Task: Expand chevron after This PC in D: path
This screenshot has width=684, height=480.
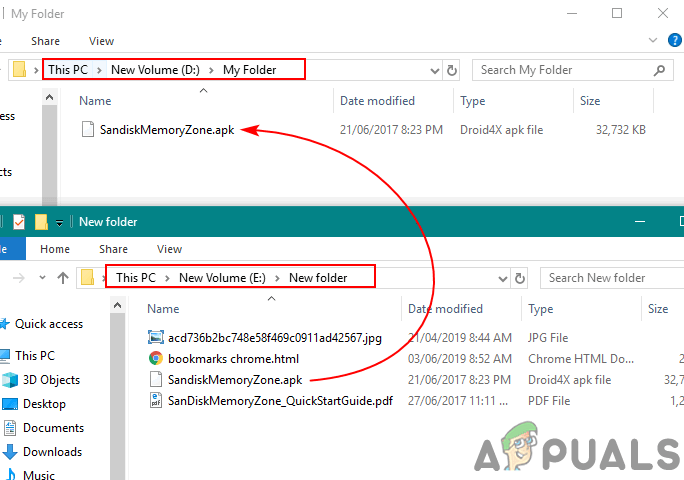Action: click(99, 70)
